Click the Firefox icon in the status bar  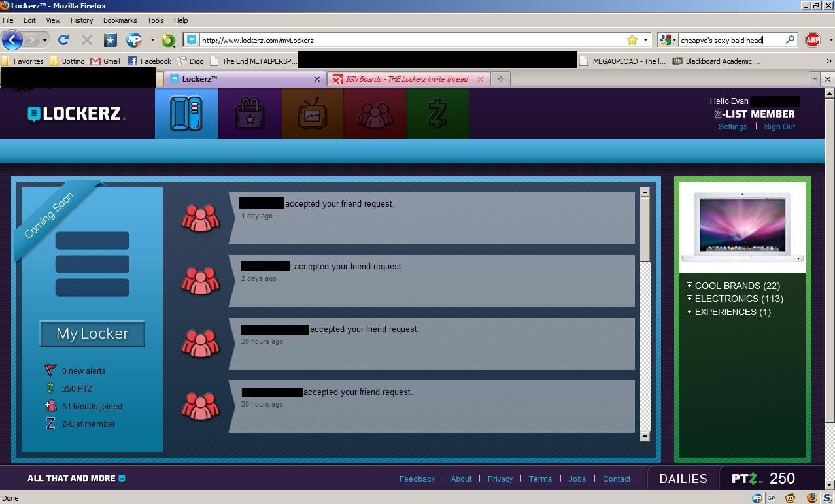(x=812, y=498)
